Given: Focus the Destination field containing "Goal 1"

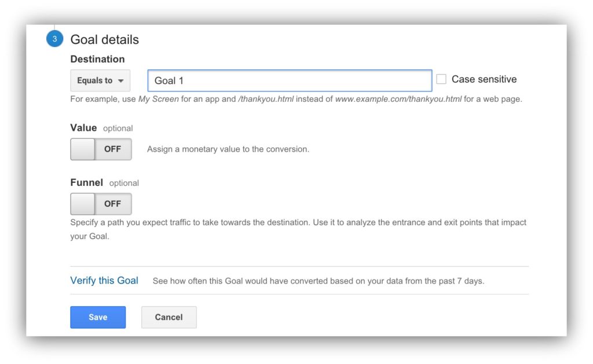Looking at the screenshot, I should (x=290, y=81).
